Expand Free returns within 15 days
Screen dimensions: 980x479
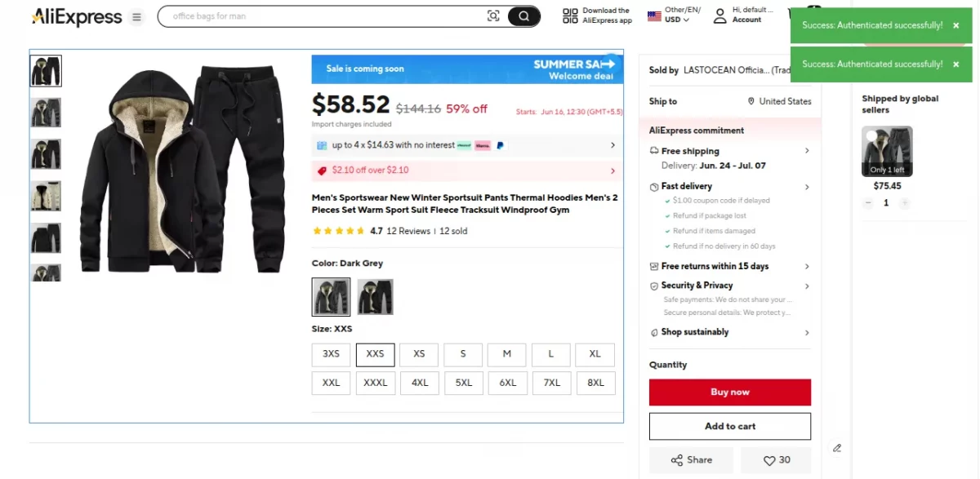(x=807, y=266)
